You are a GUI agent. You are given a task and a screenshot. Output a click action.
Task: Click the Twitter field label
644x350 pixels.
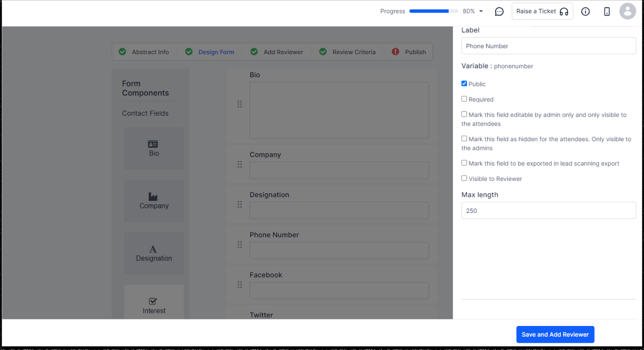tap(261, 315)
